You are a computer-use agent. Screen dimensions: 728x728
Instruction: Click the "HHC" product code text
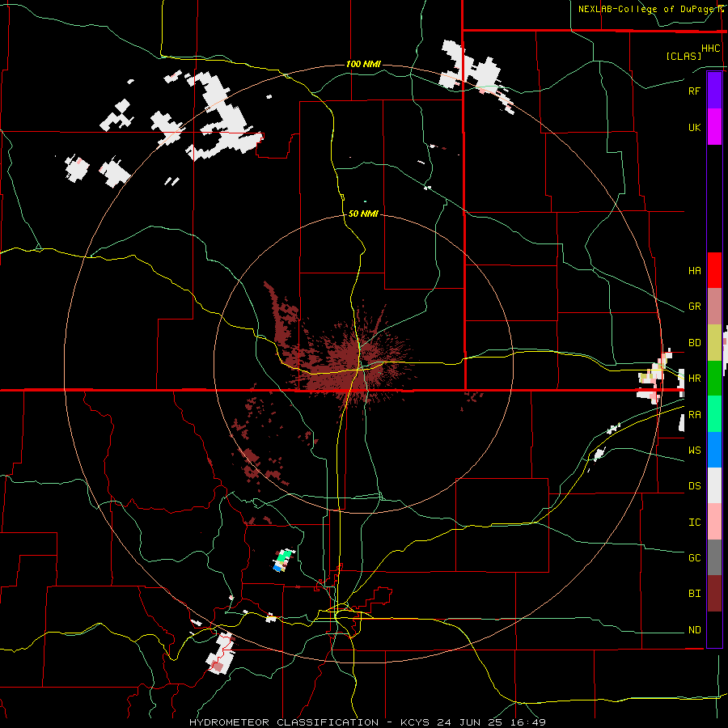click(x=711, y=49)
